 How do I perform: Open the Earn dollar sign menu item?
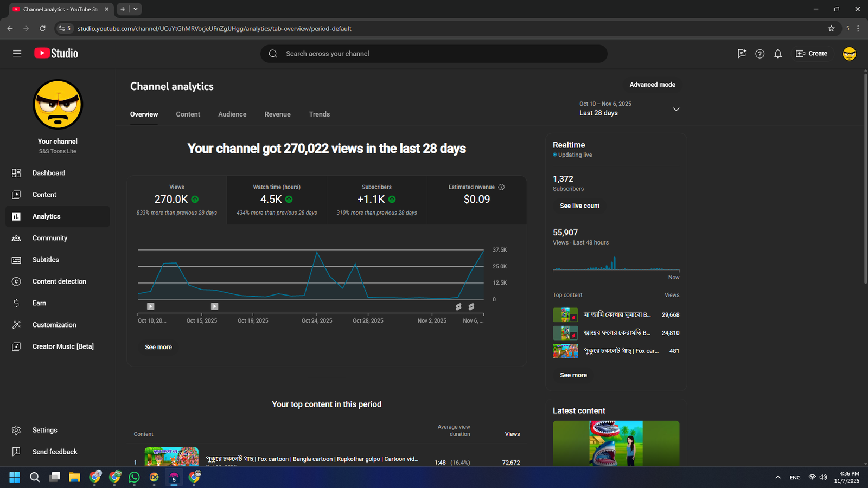(39, 303)
